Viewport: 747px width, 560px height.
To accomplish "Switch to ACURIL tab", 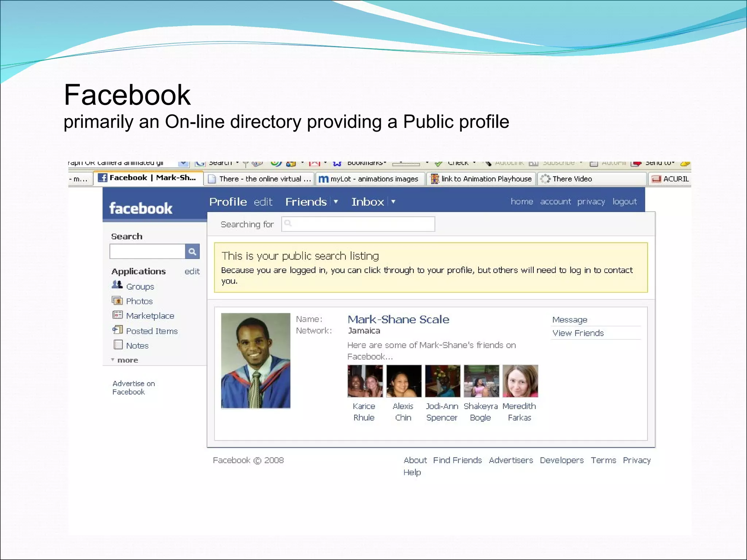I will (670, 179).
